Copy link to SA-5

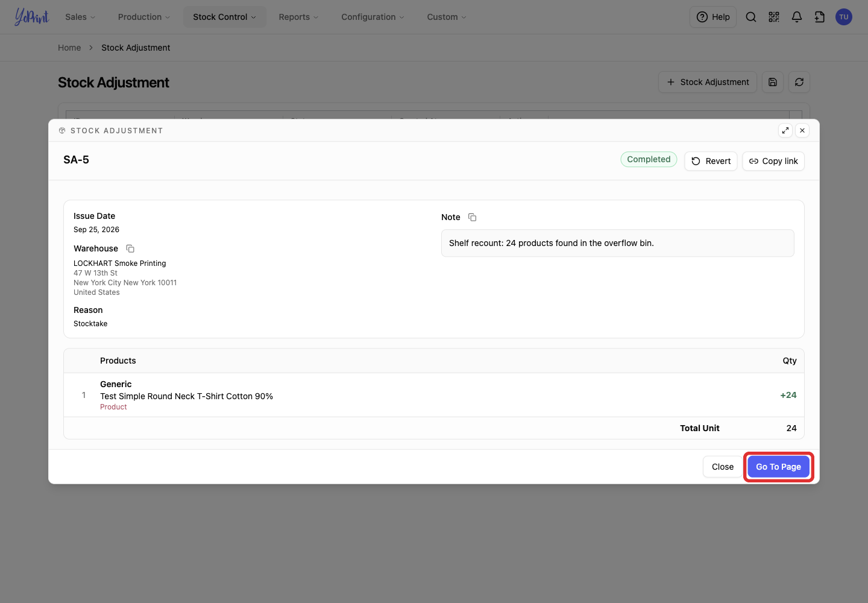point(773,161)
